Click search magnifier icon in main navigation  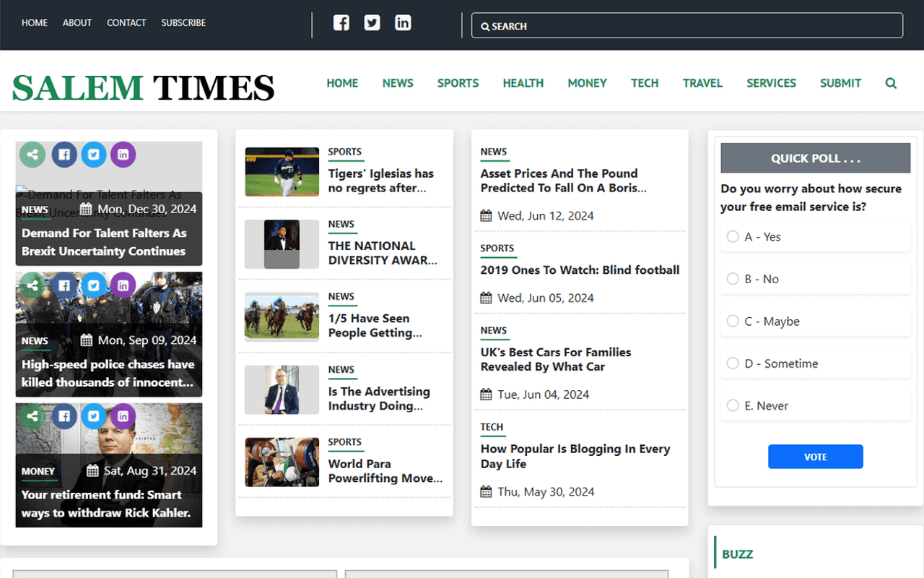[x=891, y=83]
